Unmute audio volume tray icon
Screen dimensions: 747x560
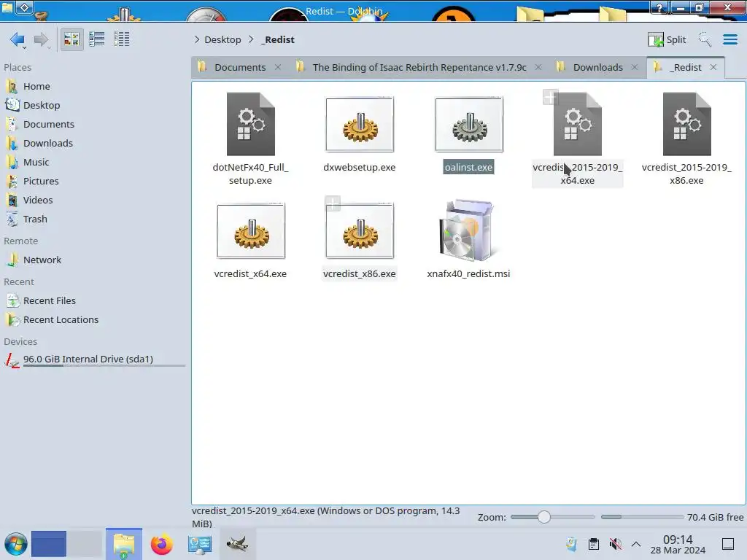pyautogui.click(x=616, y=544)
